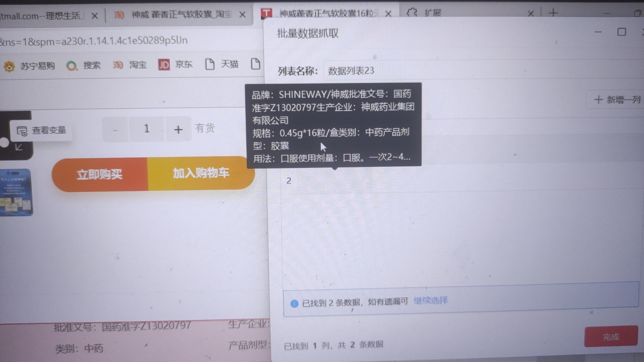This screenshot has height=362, width=644.
Task: Click the 新增一列 button
Action: (617, 100)
